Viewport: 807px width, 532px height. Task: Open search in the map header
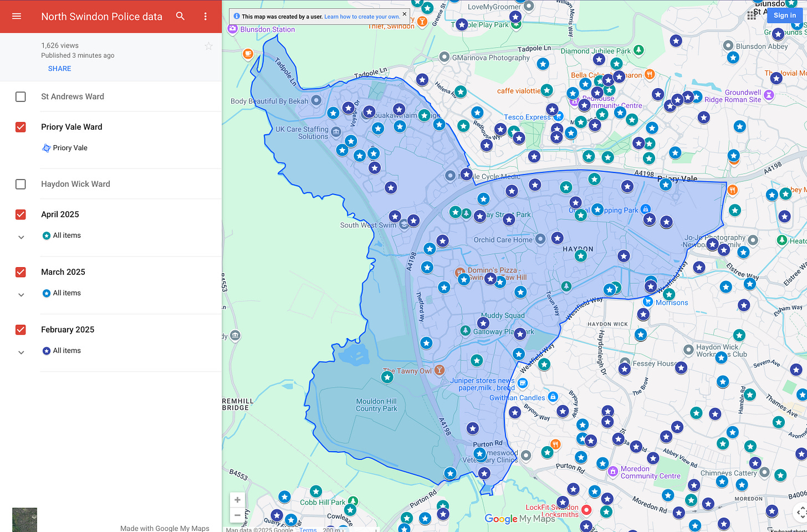click(x=180, y=16)
